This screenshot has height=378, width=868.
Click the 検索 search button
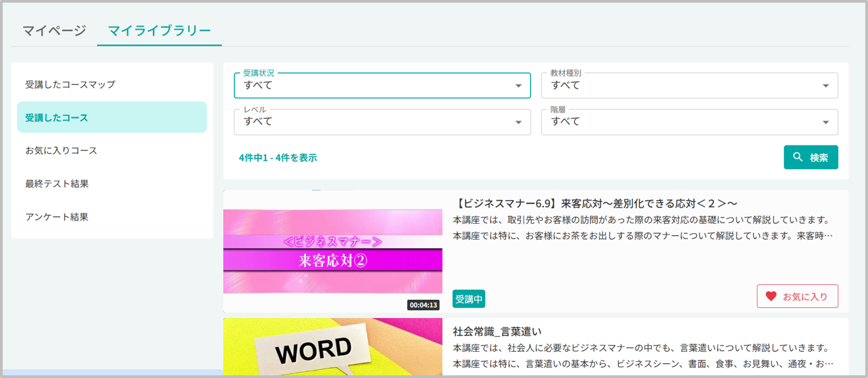click(811, 157)
